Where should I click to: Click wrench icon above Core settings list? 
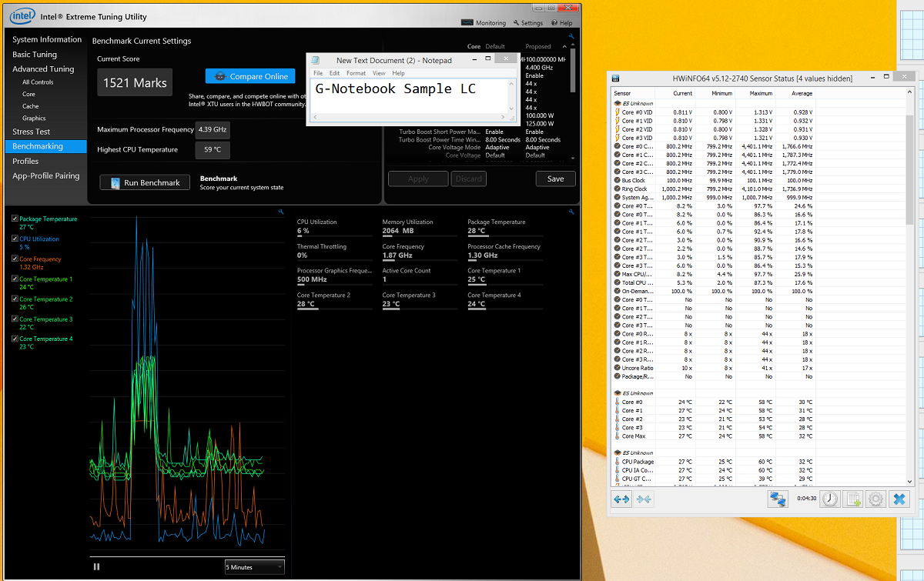click(571, 36)
